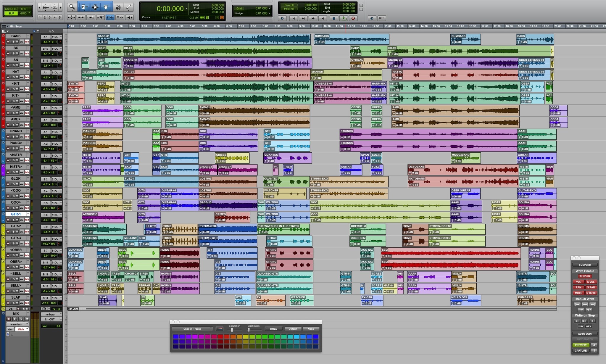Select the Pencil tool
Image resolution: width=606 pixels, height=364 pixels.
[129, 7]
